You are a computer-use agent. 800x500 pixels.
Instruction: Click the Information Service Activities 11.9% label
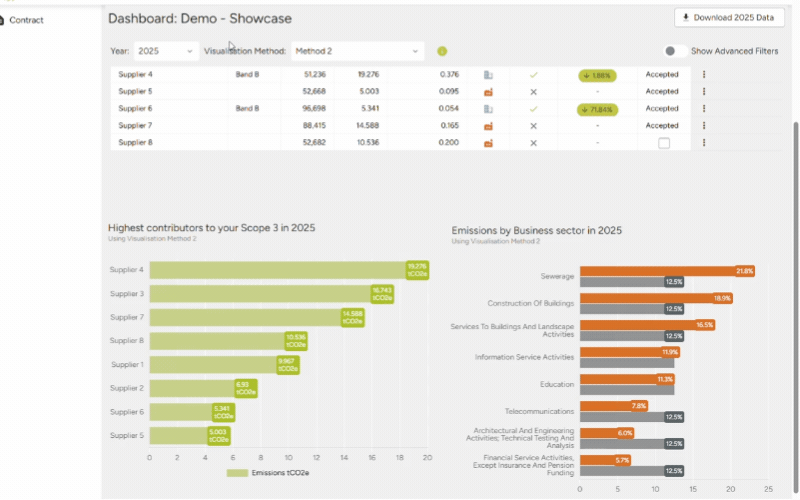[670, 352]
